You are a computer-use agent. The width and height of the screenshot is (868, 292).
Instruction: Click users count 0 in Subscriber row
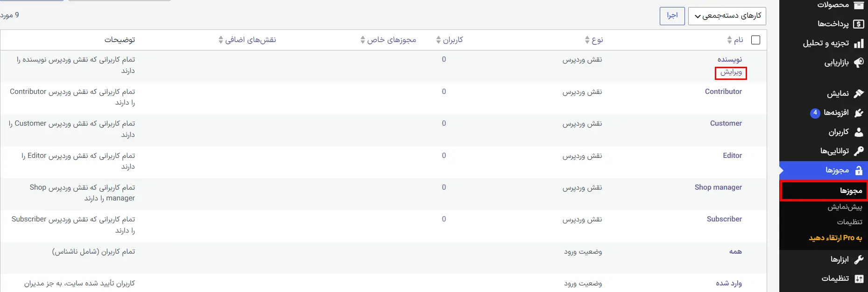[x=444, y=219]
